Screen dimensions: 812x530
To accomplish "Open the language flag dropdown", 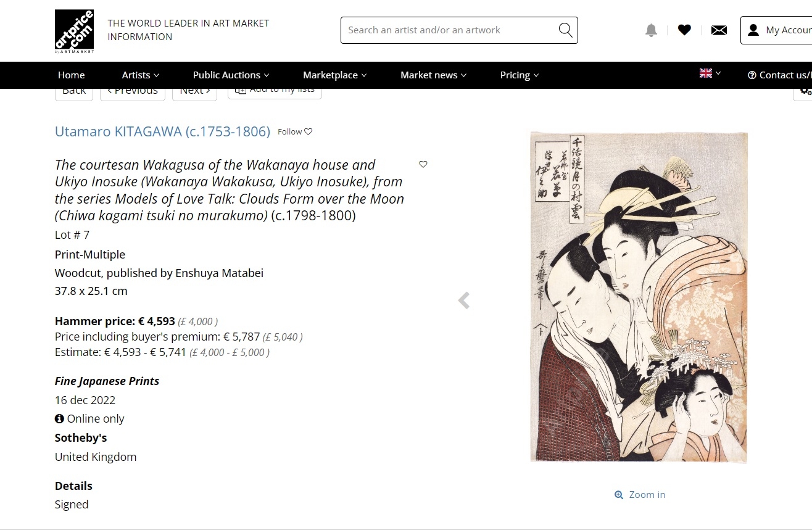I will point(710,73).
